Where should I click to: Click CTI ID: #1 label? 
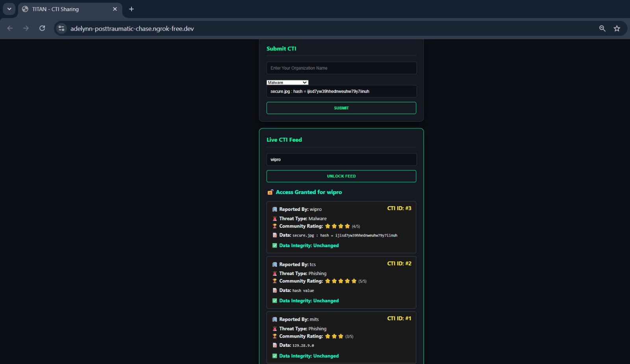point(399,318)
